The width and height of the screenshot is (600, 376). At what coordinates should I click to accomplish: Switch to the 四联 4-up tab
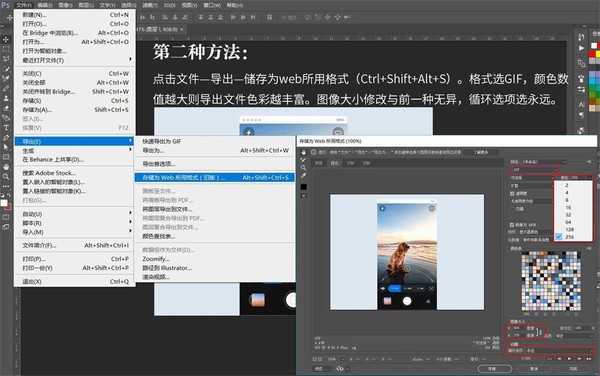tap(366, 163)
